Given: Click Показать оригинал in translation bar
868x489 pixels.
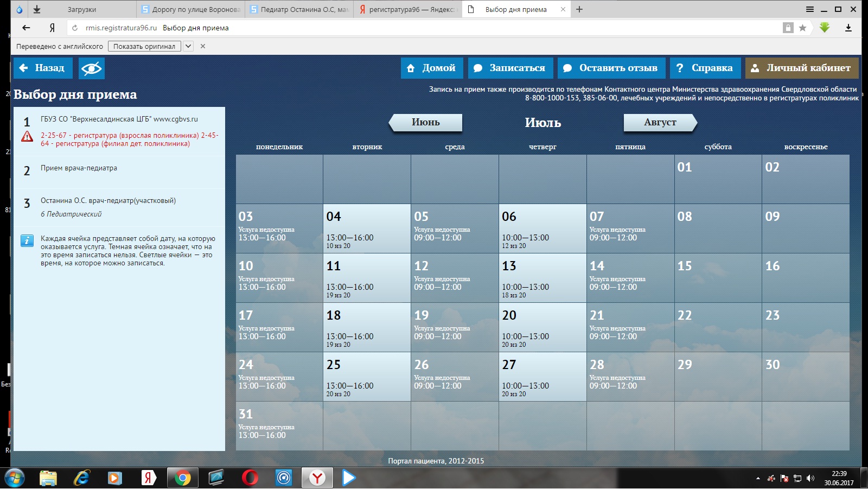Looking at the screenshot, I should pyautogui.click(x=144, y=47).
